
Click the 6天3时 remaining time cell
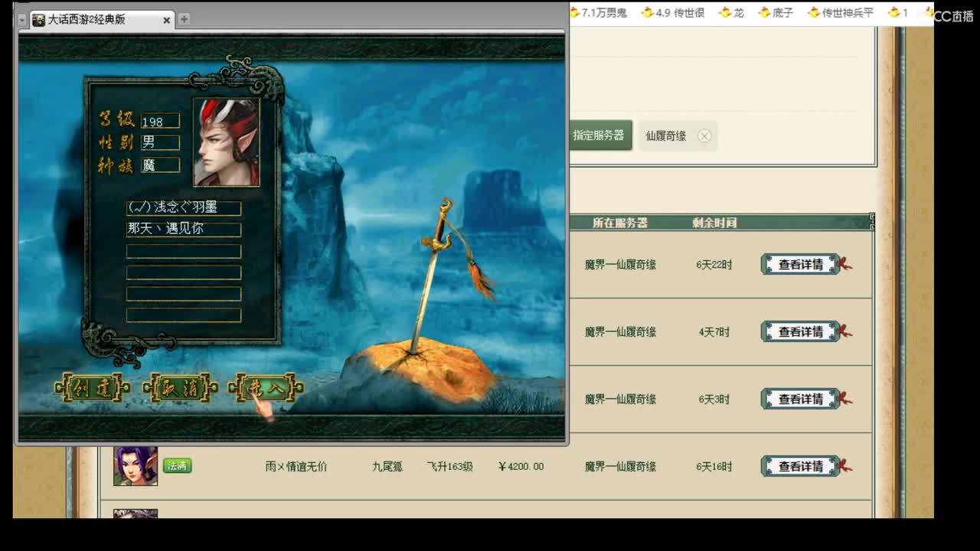pyautogui.click(x=714, y=399)
